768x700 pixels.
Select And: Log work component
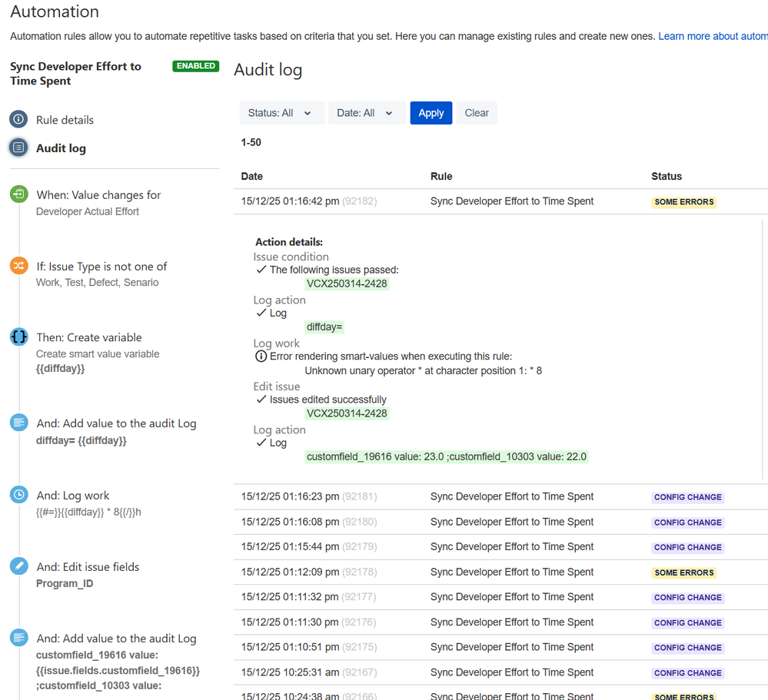tap(88, 503)
